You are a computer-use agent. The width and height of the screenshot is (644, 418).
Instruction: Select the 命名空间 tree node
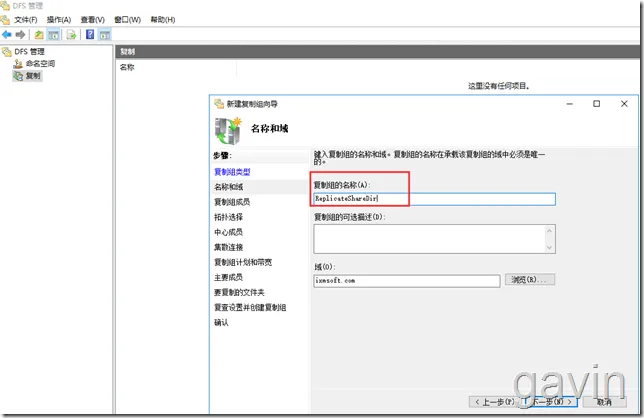(x=40, y=64)
